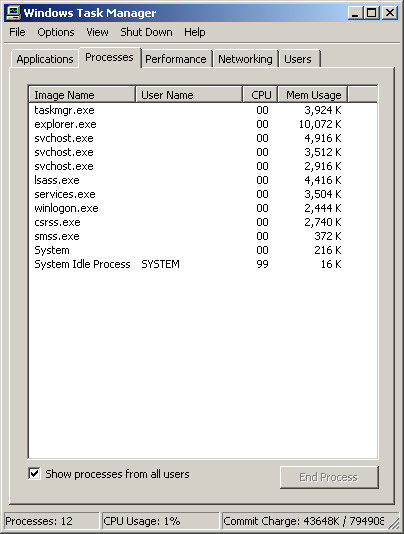Click the End Process button
This screenshot has width=404, height=534.
coord(329,477)
